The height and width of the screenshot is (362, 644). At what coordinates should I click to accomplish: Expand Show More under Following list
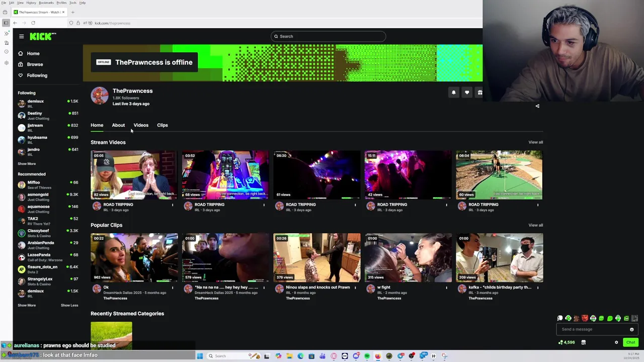[27, 163]
